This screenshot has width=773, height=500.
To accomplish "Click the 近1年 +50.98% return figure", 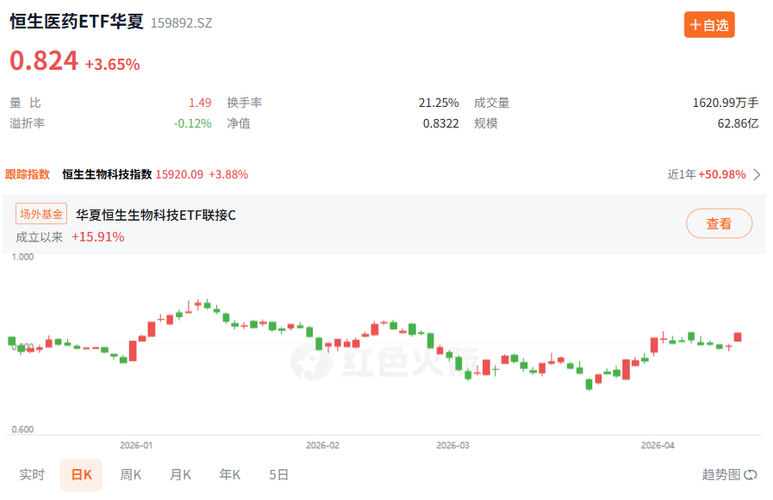I will 706,174.
